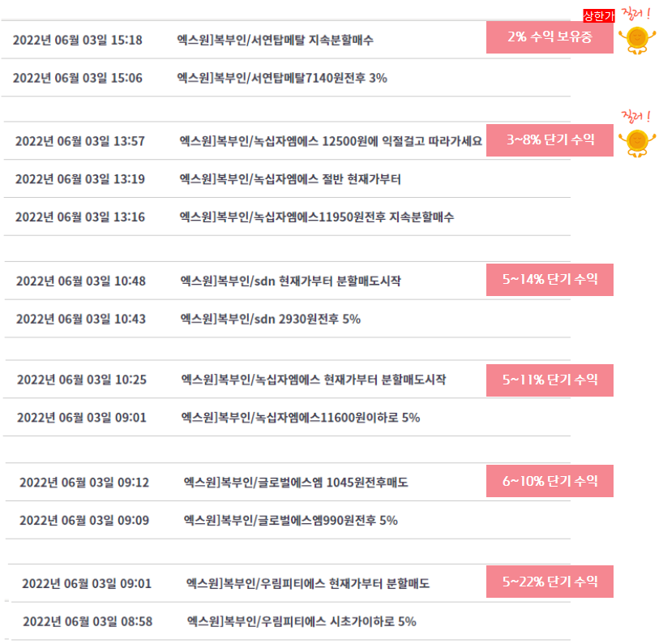Select the 5~11% 단기 수익 badge

[550, 380]
